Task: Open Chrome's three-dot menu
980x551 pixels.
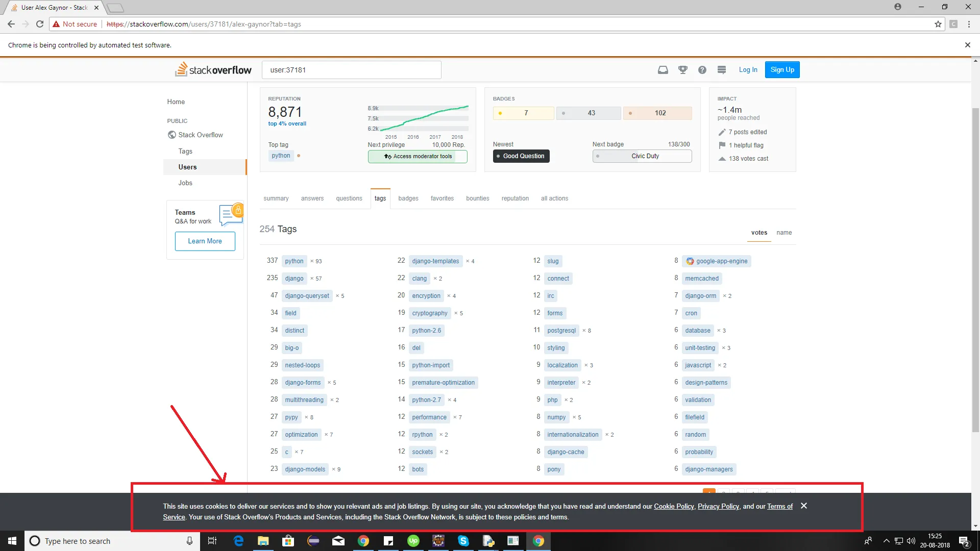Action: [x=969, y=24]
